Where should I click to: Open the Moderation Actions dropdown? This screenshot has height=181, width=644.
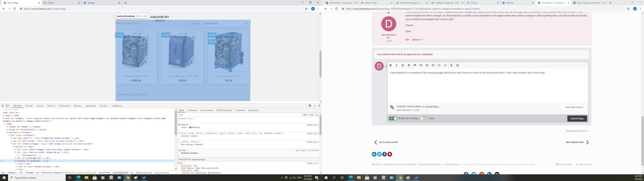click(577, 131)
